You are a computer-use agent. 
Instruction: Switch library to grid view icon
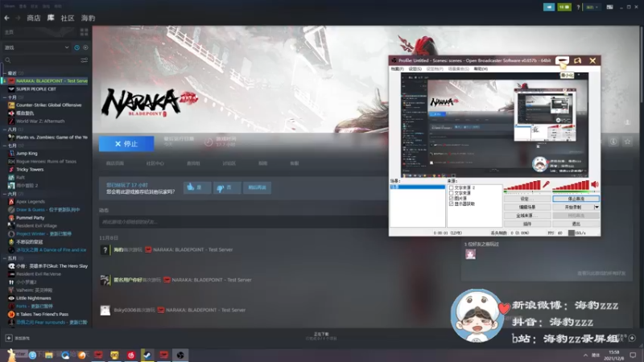coord(85,32)
